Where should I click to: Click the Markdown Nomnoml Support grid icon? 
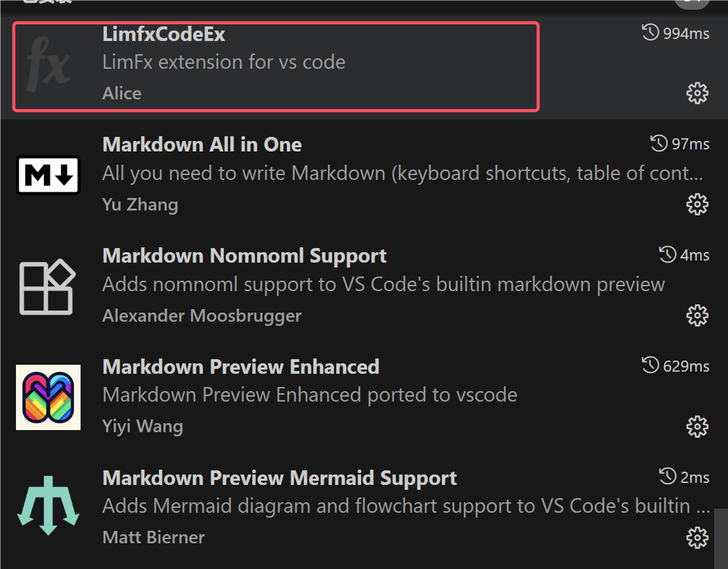point(47,286)
